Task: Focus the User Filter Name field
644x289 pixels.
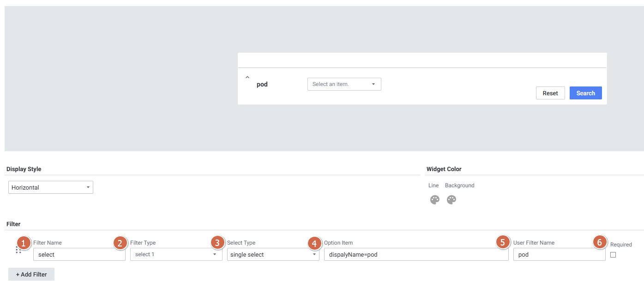Action: pos(559,254)
